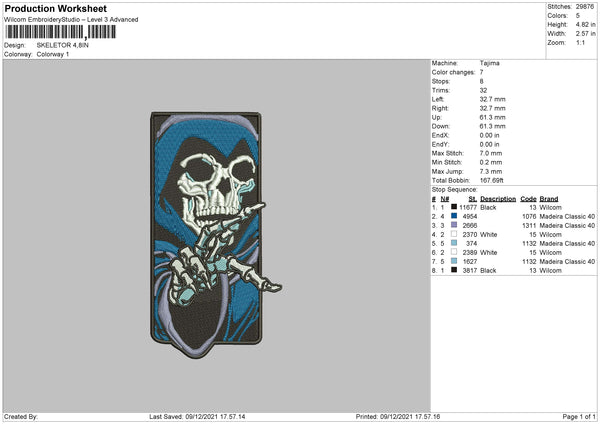
Task: Click the "Description" column header
Action: coord(498,199)
